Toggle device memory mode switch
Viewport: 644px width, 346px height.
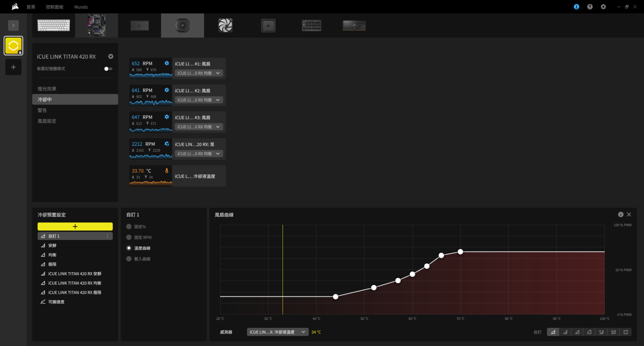[108, 69]
